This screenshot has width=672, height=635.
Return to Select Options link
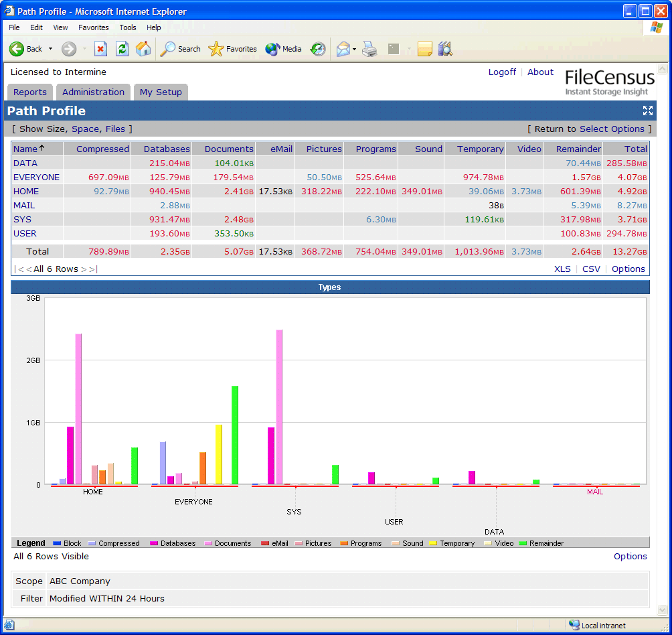pyautogui.click(x=612, y=129)
